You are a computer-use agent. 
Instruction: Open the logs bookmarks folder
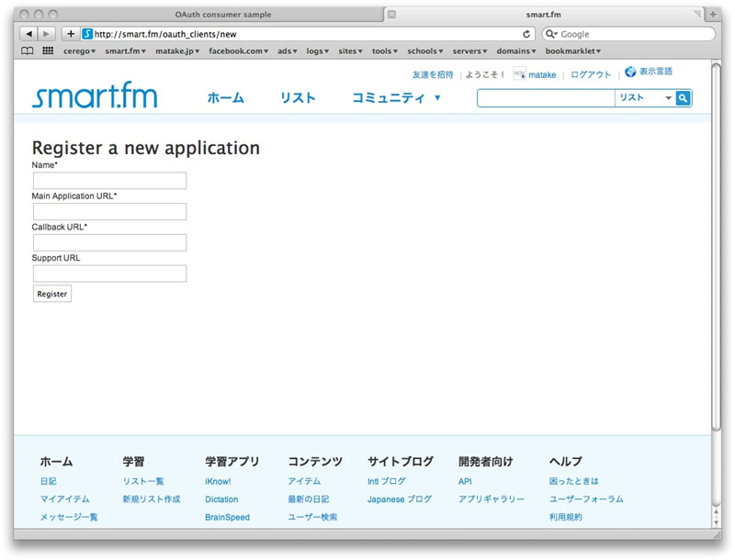(x=317, y=51)
